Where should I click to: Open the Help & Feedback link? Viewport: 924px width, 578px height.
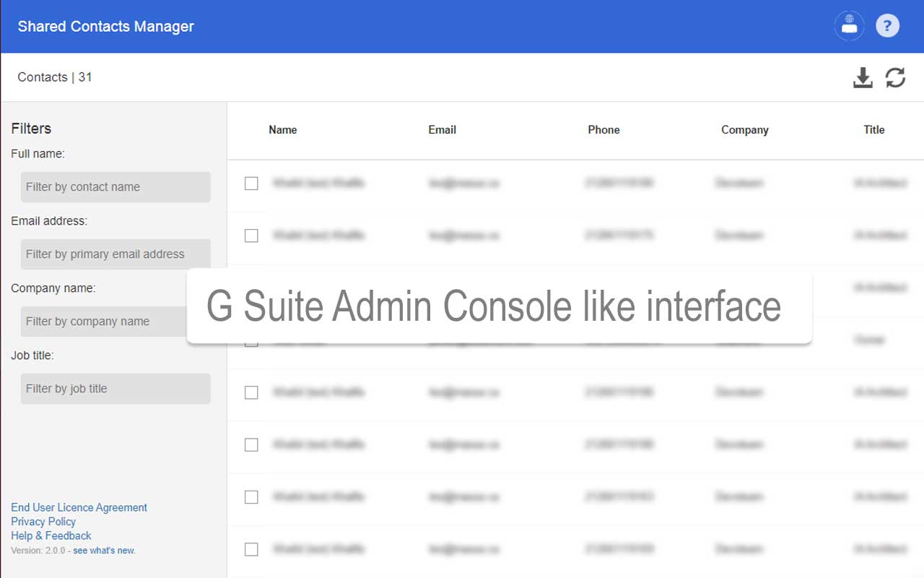(x=51, y=535)
